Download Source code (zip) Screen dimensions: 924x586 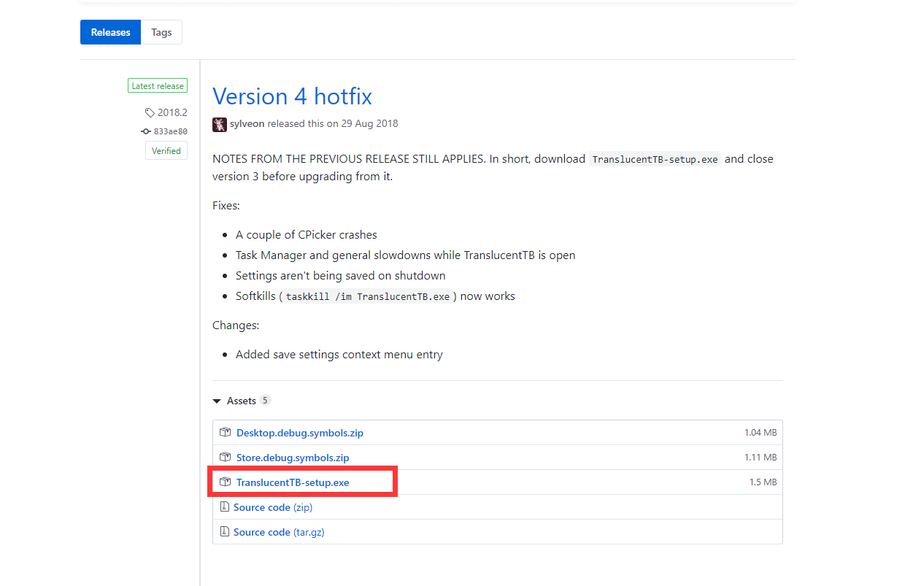click(273, 507)
